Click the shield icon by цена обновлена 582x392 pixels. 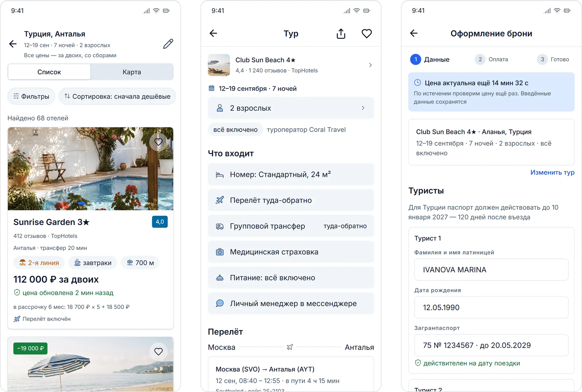17,293
